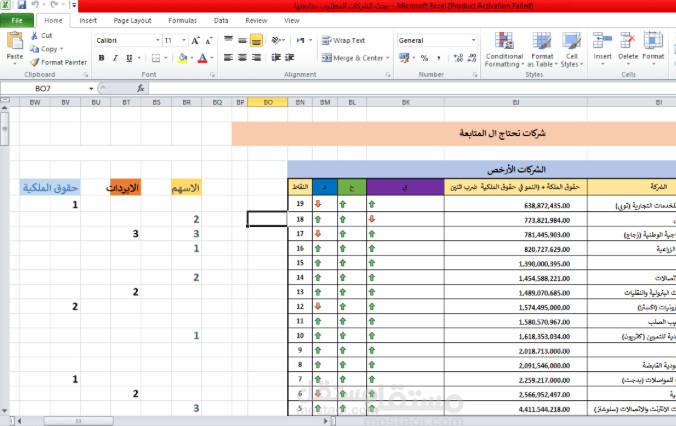Click the Cut scissors button
Image resolution: width=676 pixels, height=426 pixels.
click(x=41, y=36)
